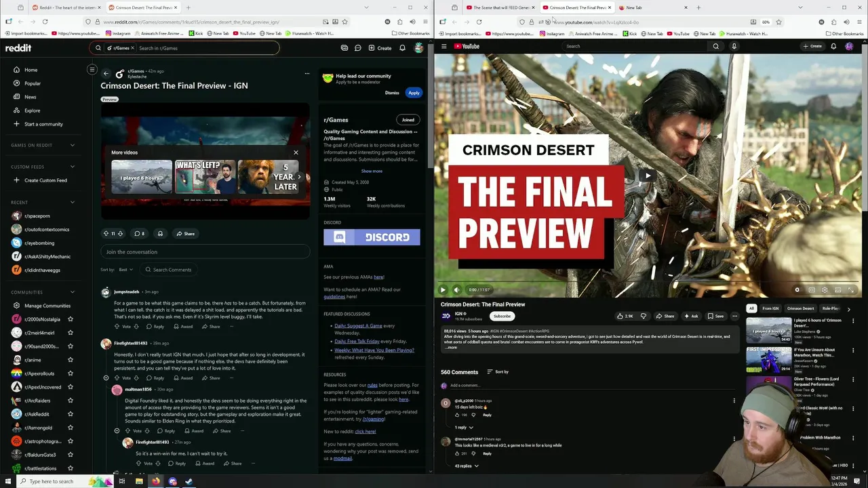The height and width of the screenshot is (488, 868).
Task: Select Crimson Desert chip on YouTube
Action: 800,308
